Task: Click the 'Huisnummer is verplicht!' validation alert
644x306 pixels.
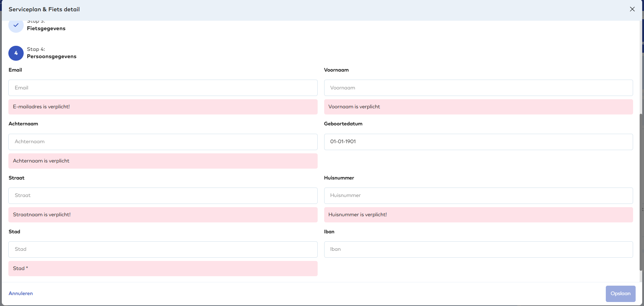Action: coord(358,215)
